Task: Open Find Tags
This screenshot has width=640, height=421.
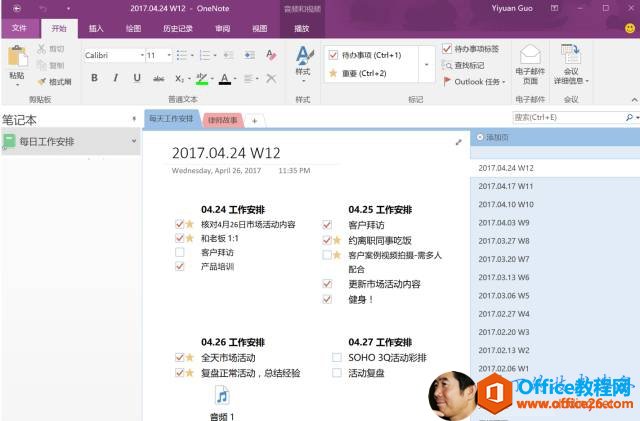Action: click(x=463, y=65)
